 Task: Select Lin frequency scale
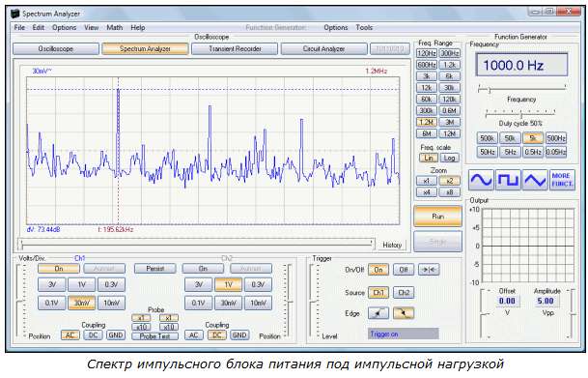point(429,158)
